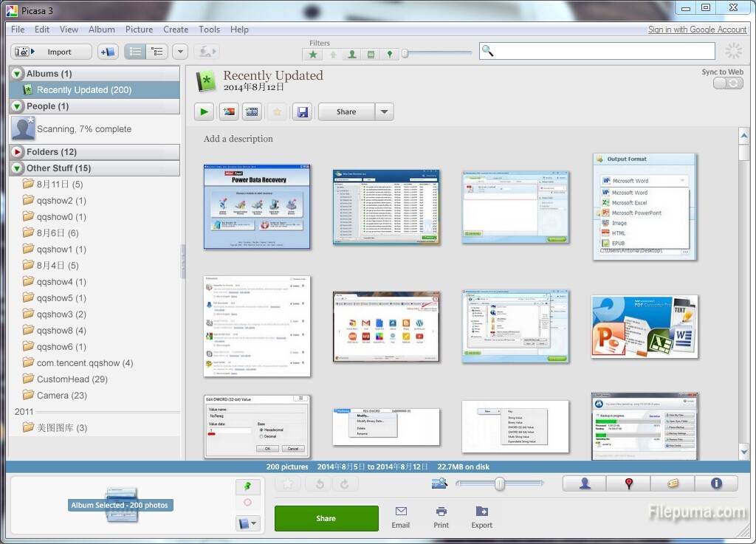Open the Properties info panel

point(715,483)
